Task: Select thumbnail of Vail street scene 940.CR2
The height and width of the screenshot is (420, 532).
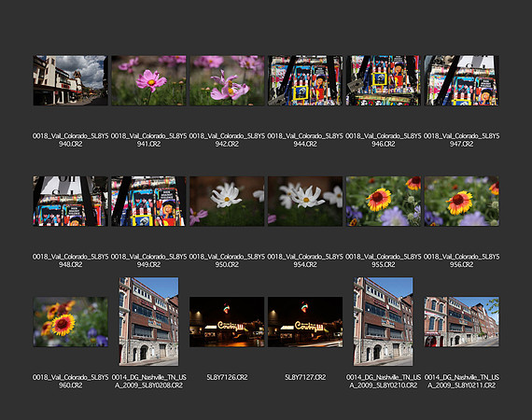Action: pos(71,80)
